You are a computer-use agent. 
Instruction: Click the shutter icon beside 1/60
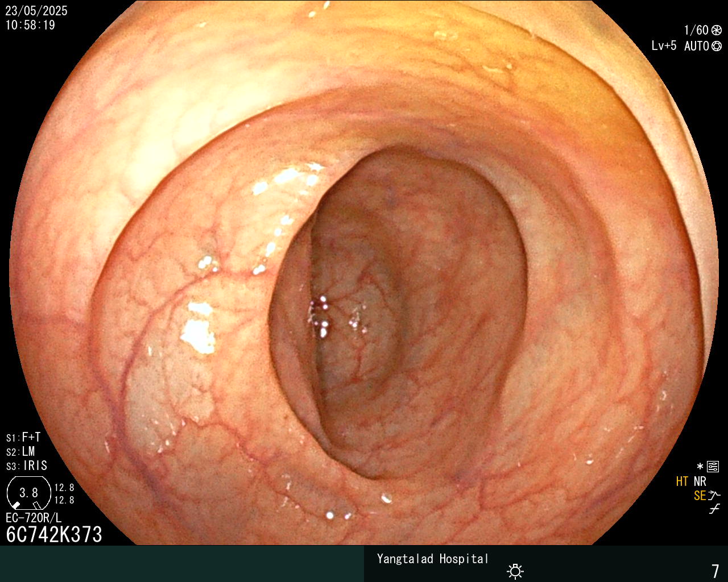click(717, 31)
